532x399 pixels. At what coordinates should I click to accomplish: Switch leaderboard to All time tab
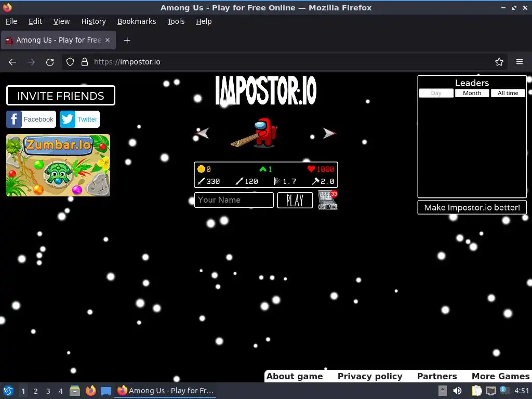click(x=508, y=93)
